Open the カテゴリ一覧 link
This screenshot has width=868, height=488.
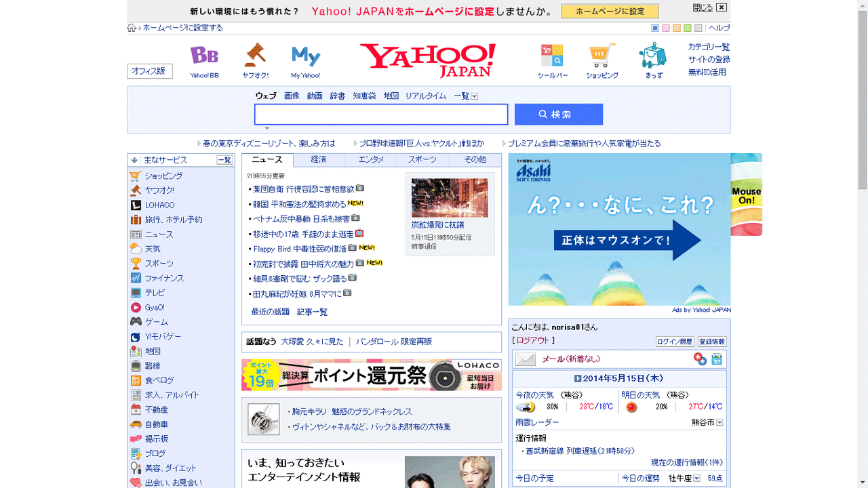point(709,47)
